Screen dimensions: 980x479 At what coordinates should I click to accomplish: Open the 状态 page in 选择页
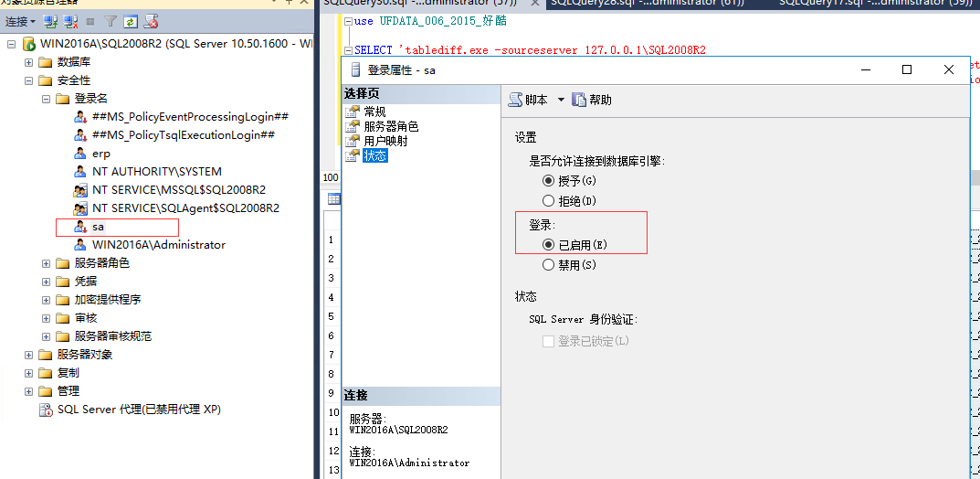point(375,155)
